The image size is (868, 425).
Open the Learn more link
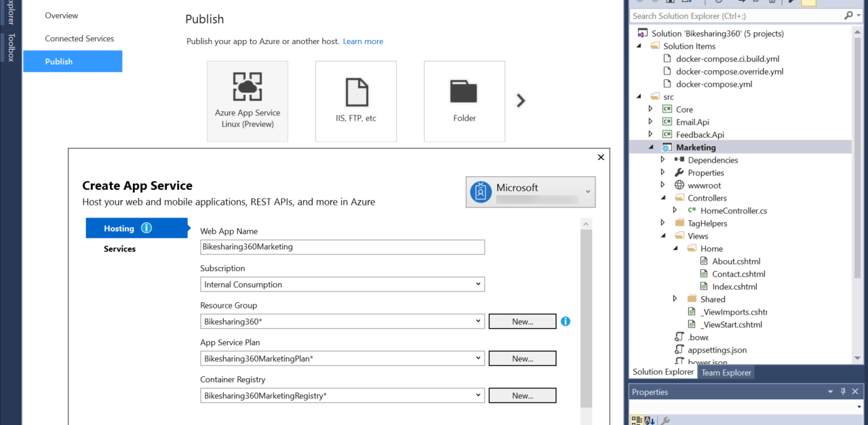[363, 41]
